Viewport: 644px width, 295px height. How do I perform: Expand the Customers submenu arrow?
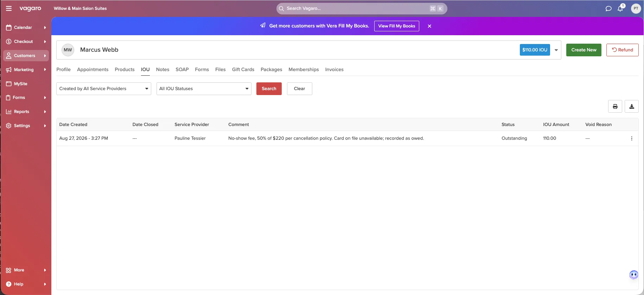pos(45,56)
